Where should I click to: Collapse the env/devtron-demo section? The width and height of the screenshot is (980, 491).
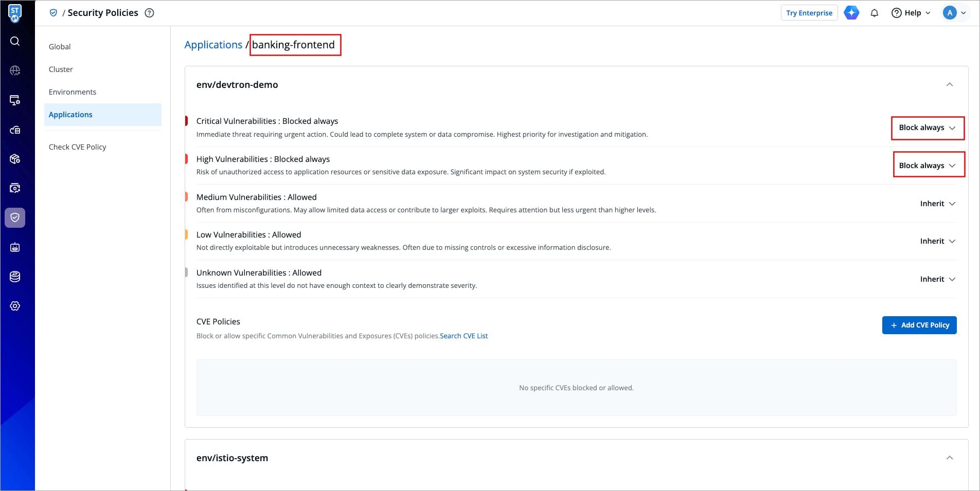click(949, 85)
